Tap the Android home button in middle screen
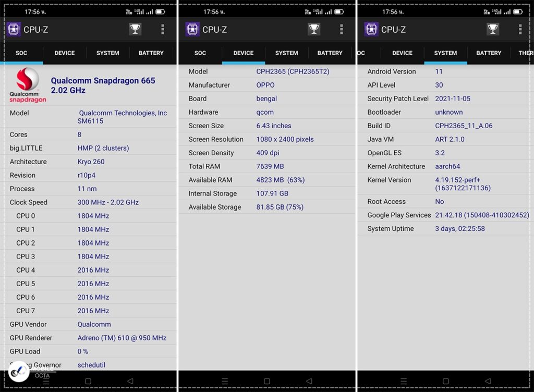 267,381
